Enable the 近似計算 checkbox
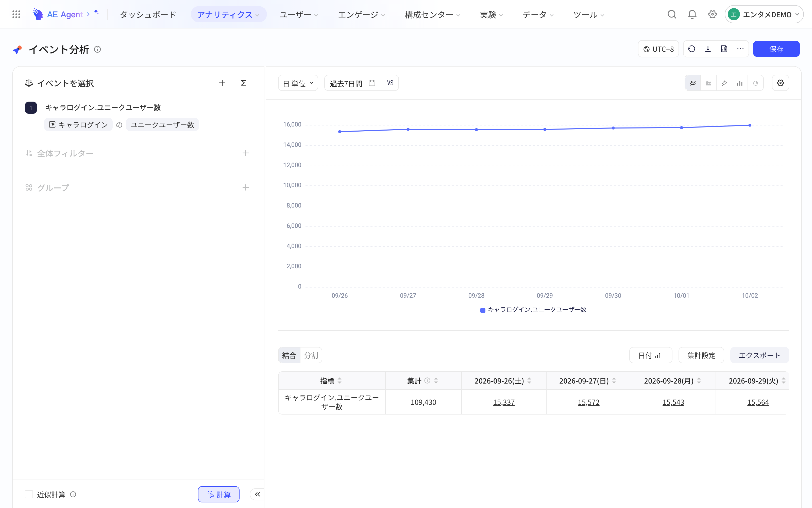This screenshot has width=812, height=508. (x=29, y=494)
